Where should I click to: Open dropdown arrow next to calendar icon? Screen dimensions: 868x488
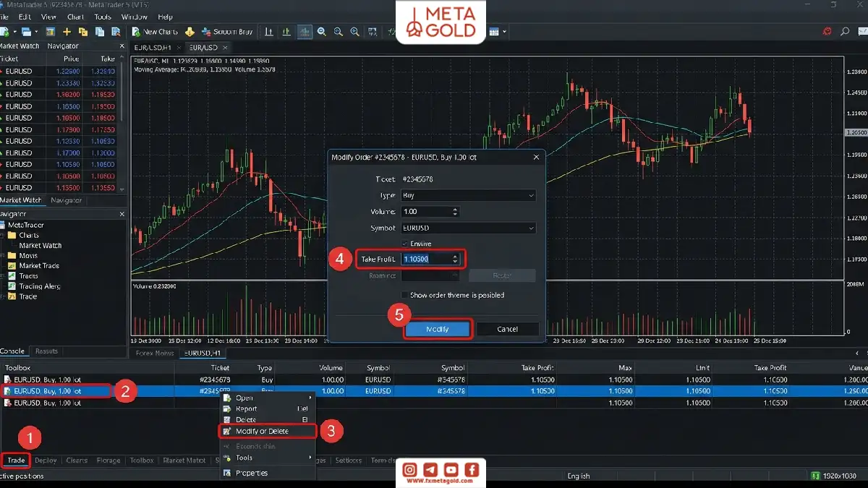pos(504,32)
